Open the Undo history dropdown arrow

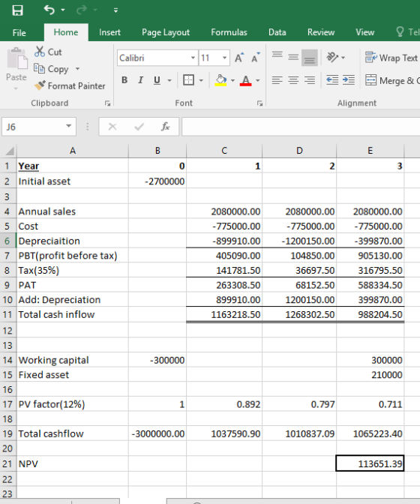click(63, 10)
